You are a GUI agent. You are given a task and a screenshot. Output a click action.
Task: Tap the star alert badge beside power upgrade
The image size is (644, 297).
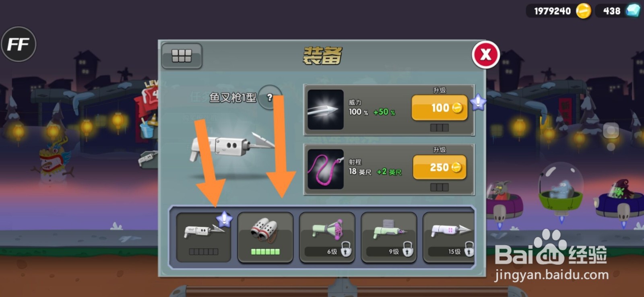478,102
